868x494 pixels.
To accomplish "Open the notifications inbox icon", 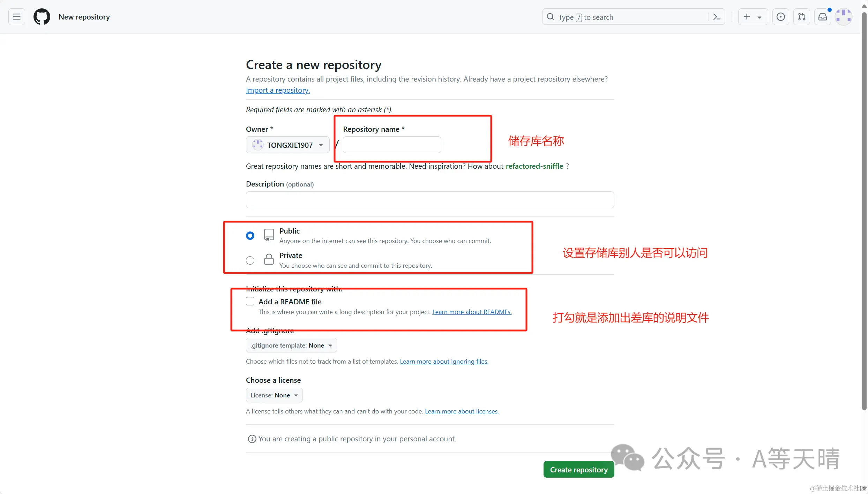I will pos(822,17).
